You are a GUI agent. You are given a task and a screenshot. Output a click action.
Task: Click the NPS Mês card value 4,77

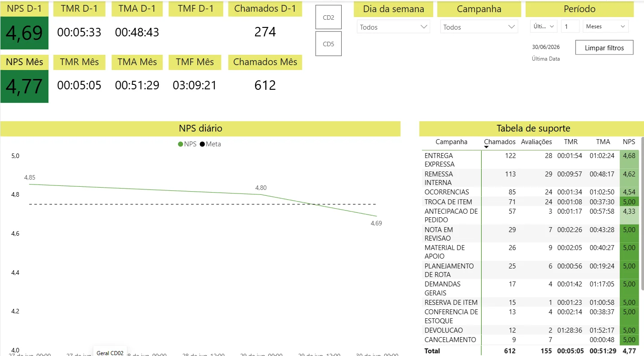pyautogui.click(x=24, y=86)
